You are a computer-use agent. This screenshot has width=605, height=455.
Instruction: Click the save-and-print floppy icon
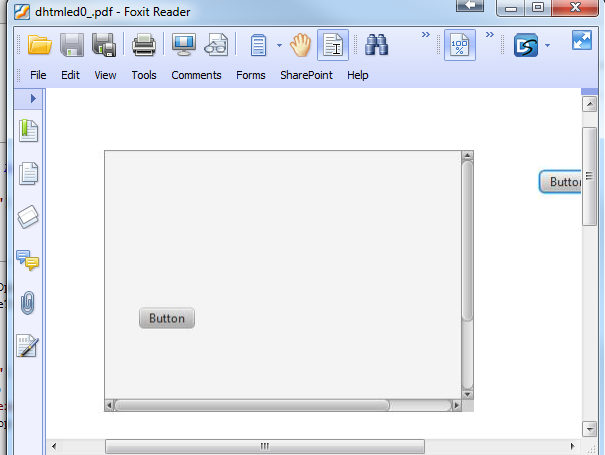[x=104, y=45]
